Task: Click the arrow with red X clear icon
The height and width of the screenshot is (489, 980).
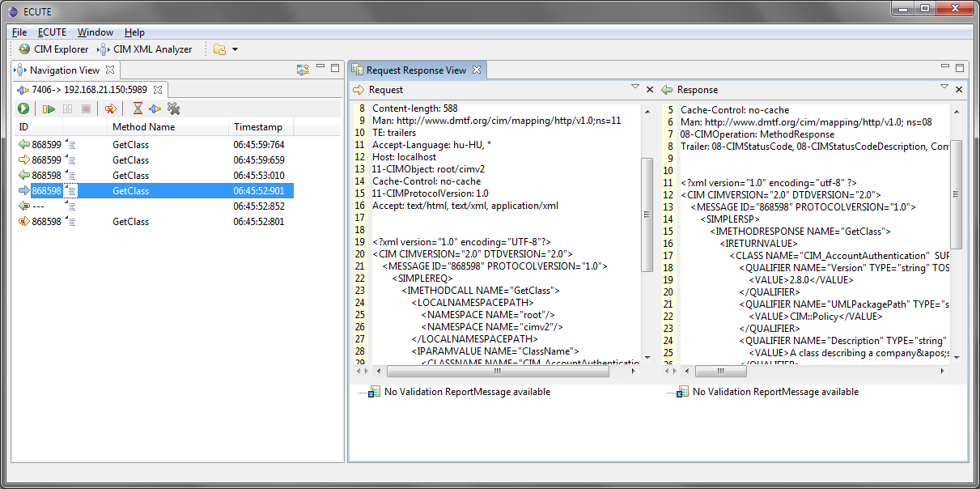Action: tap(110, 108)
